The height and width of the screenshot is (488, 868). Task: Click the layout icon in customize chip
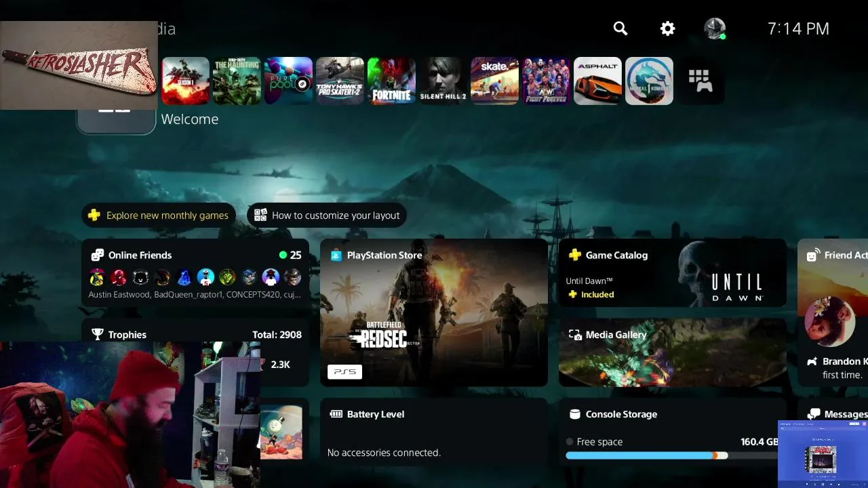(x=260, y=216)
